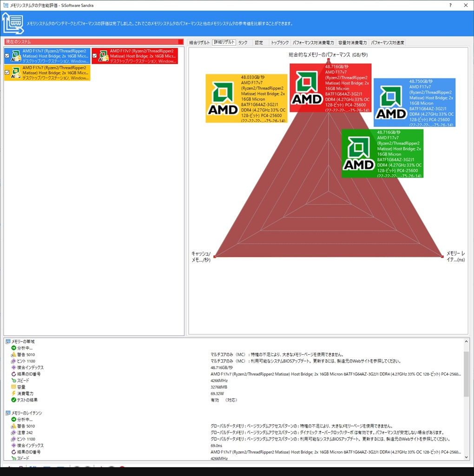
Task: Click the green speed icon of スピード under メモリーの帯域
Action: tap(13, 380)
